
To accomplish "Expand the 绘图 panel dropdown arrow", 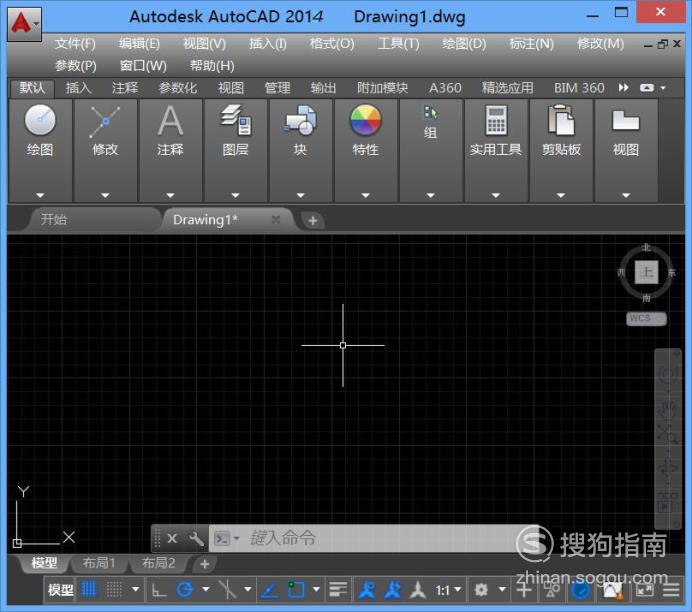I will coord(40,195).
